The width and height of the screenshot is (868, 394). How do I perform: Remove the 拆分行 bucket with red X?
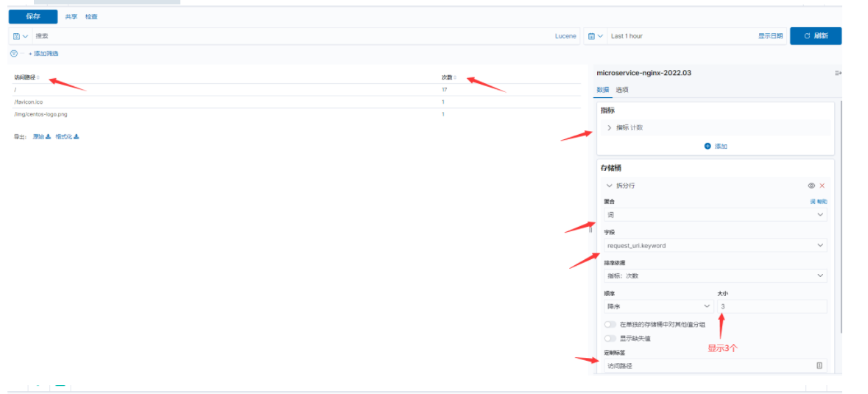(x=822, y=186)
